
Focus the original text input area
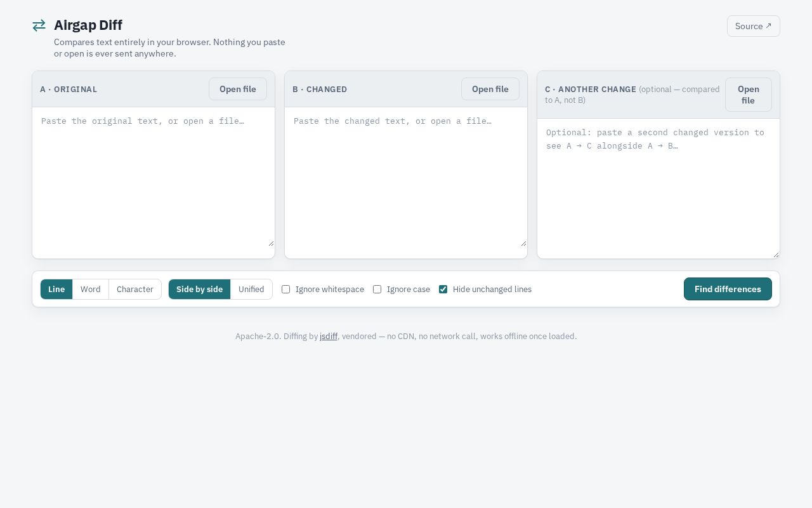pyautogui.click(x=154, y=177)
